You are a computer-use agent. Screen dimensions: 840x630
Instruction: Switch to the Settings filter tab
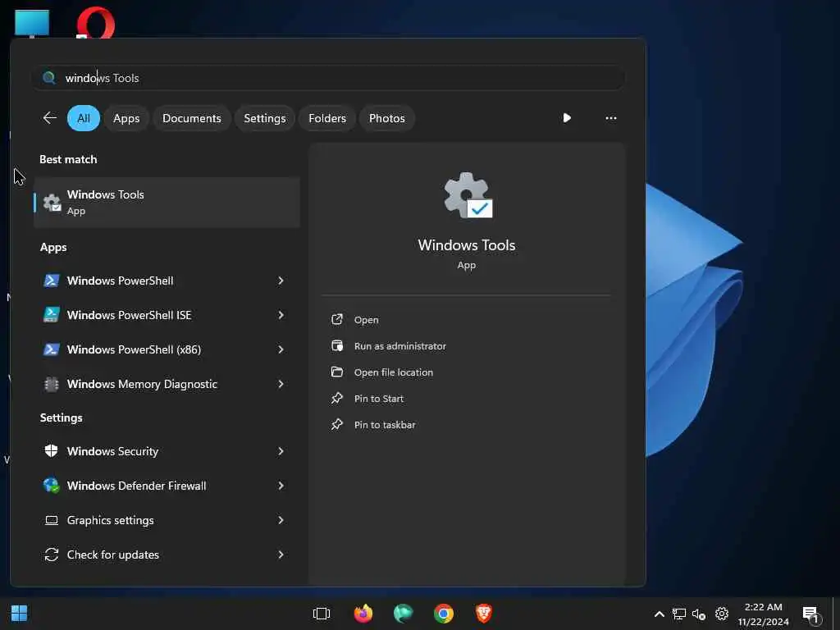[265, 118]
